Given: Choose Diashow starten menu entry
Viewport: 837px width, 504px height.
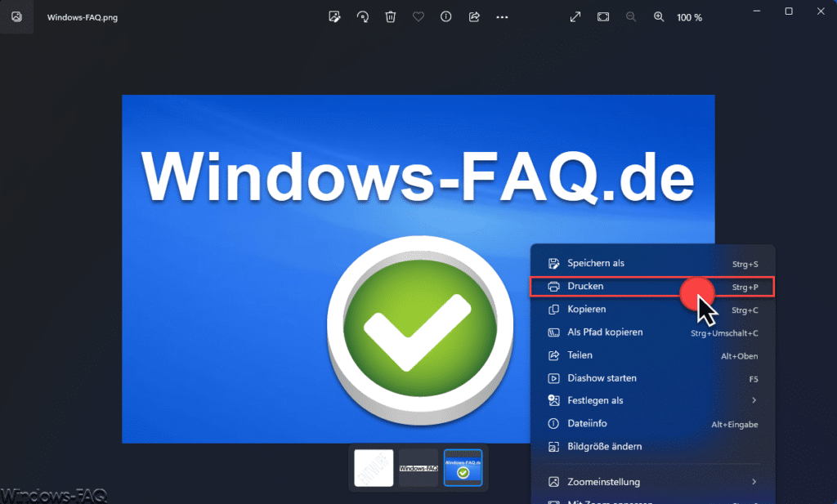Looking at the screenshot, I should click(x=653, y=378).
